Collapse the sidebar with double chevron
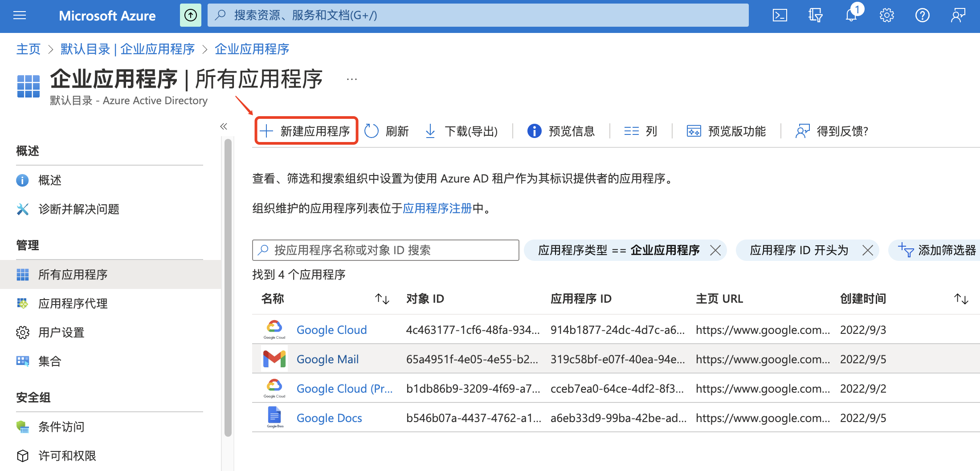 [224, 126]
